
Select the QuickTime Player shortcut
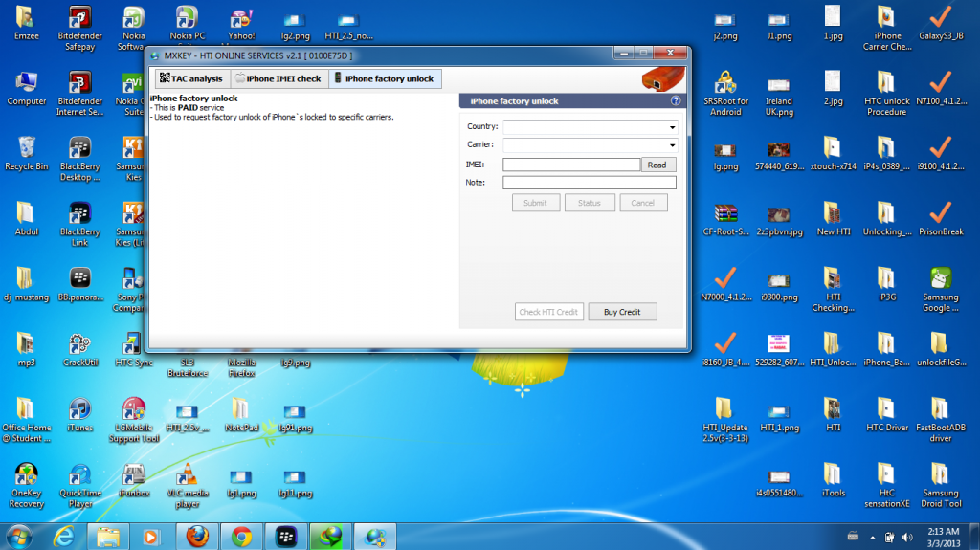point(80,486)
